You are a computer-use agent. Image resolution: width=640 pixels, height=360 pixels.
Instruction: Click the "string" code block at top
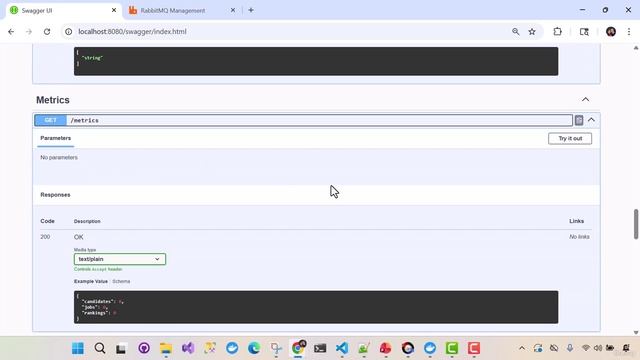coord(316,61)
